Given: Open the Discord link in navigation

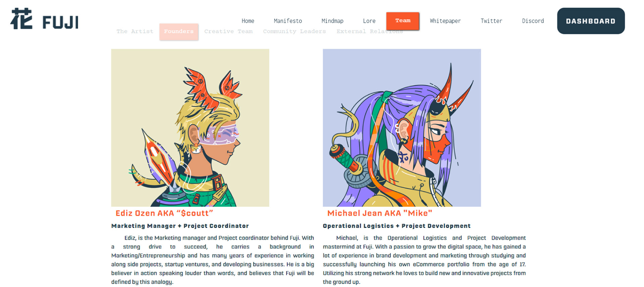Looking at the screenshot, I should [x=533, y=21].
